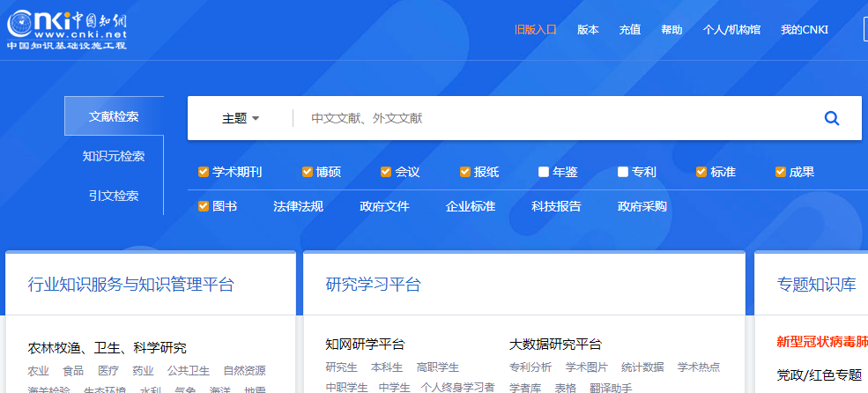868x393 pixels.
Task: Open the 法律法规 link
Action: click(x=299, y=206)
